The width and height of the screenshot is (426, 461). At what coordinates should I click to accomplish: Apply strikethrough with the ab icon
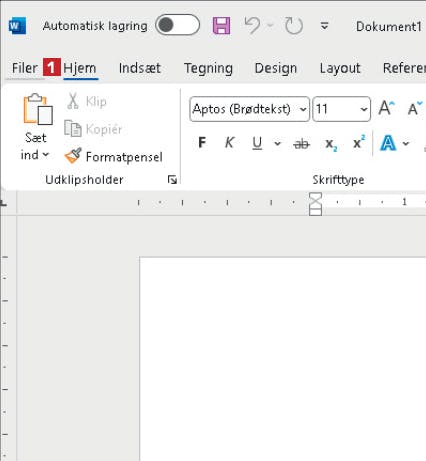(x=302, y=144)
